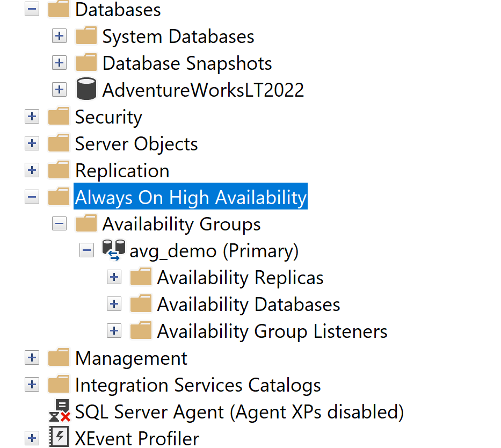Click Availability Replicas folder icon
501x448 pixels.
(x=141, y=277)
